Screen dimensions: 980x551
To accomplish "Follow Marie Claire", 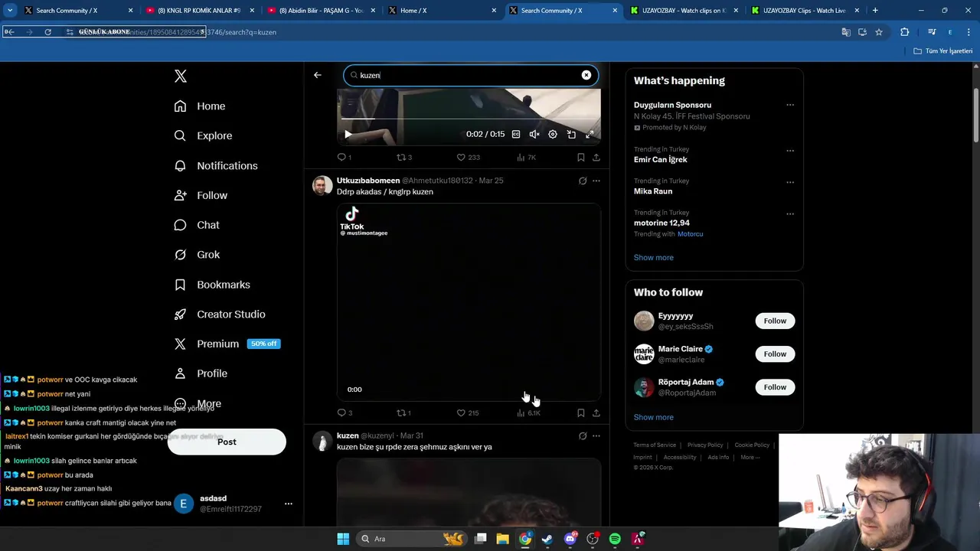I will 775,354.
